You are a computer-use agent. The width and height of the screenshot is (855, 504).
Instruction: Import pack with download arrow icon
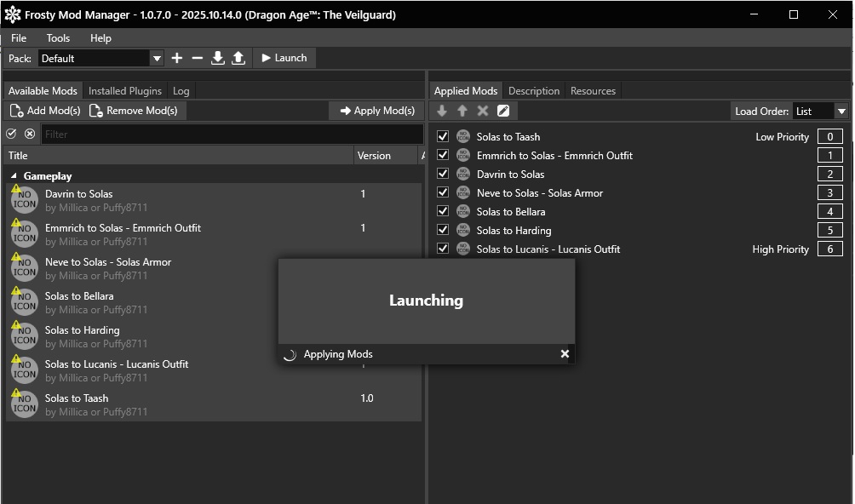pyautogui.click(x=217, y=58)
